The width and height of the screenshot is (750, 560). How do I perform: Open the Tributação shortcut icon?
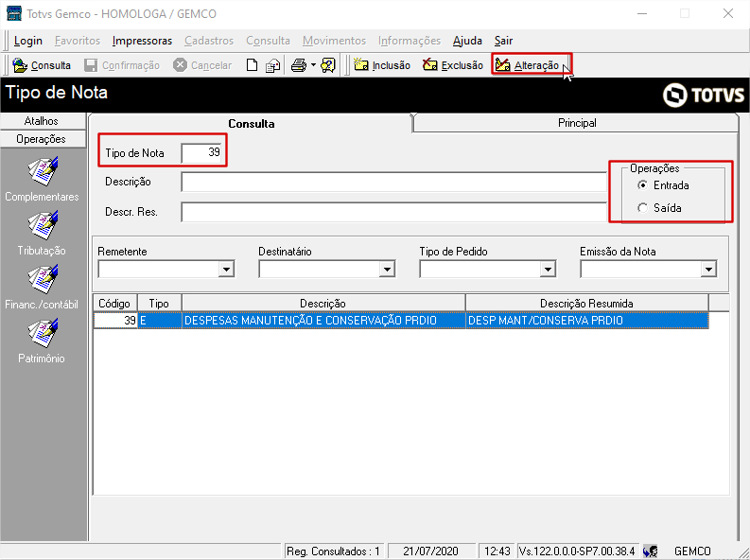43,225
